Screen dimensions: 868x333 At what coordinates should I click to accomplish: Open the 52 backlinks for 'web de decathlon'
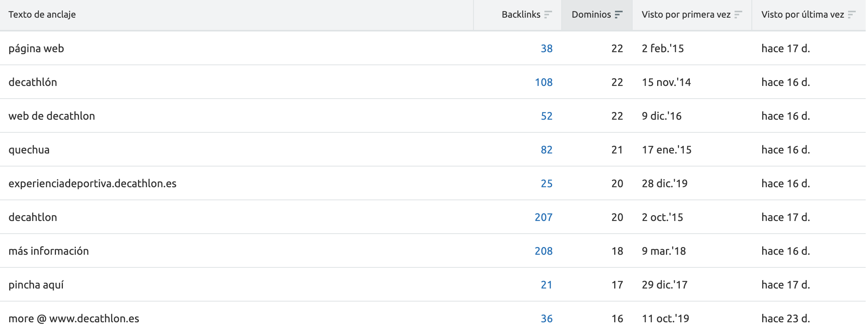(546, 116)
